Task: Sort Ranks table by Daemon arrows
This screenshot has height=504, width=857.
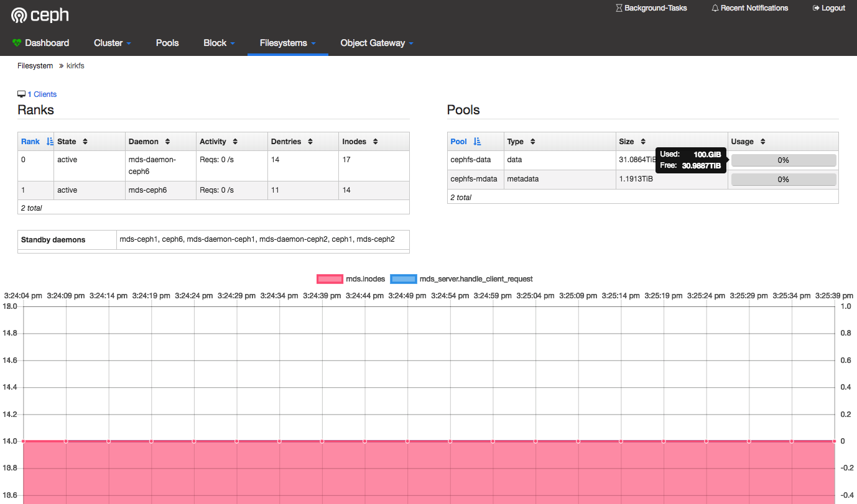Action: [x=168, y=142]
